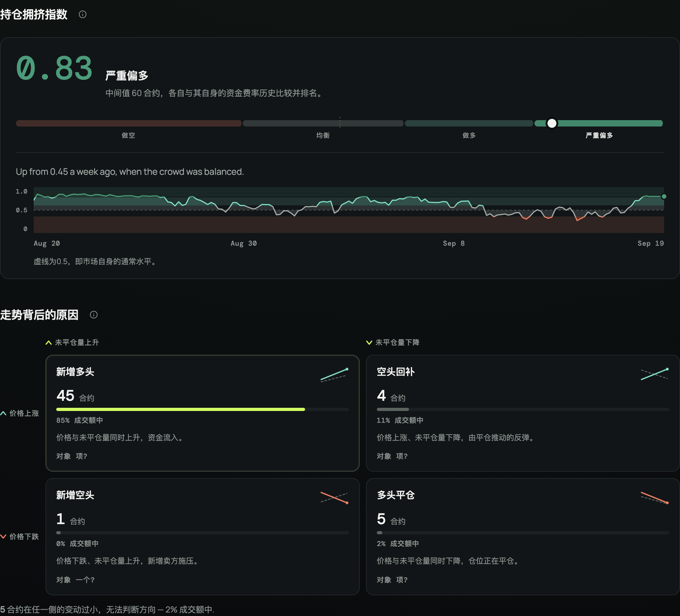680x616 pixels.
Task: Click 对象 项? link in 新增多头 card
Action: [x=72, y=456]
